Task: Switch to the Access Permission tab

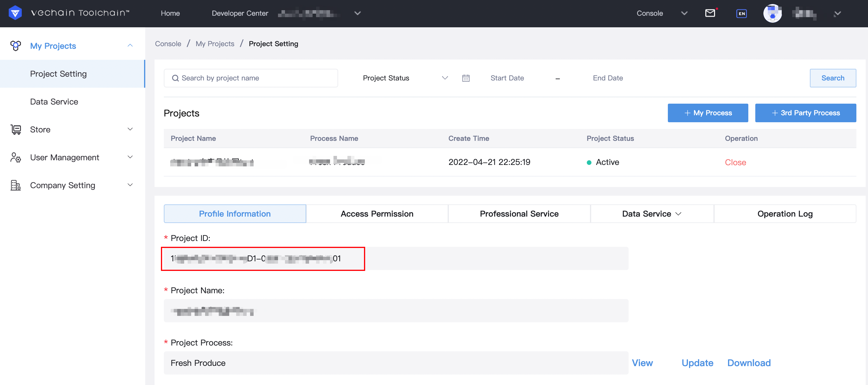Action: 377,214
